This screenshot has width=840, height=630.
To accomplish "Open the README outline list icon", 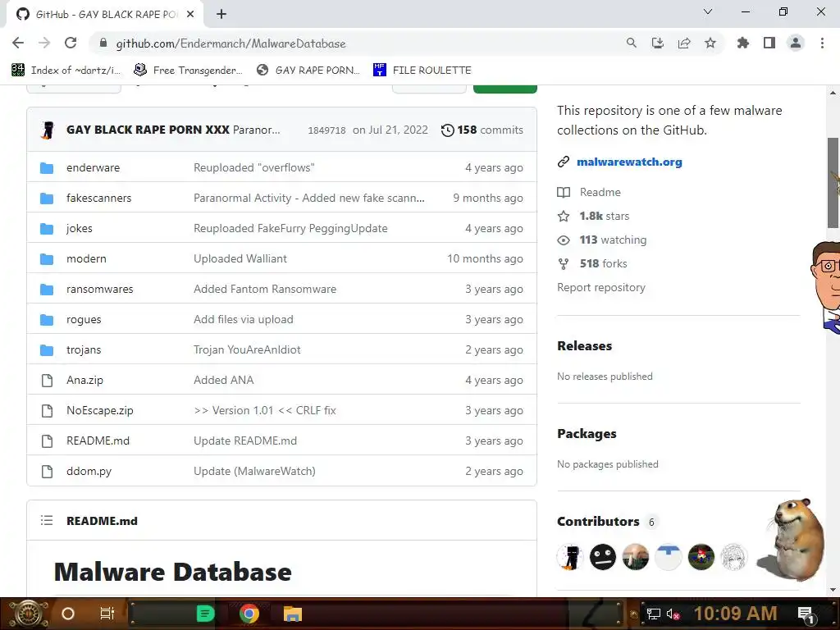I will (x=47, y=520).
